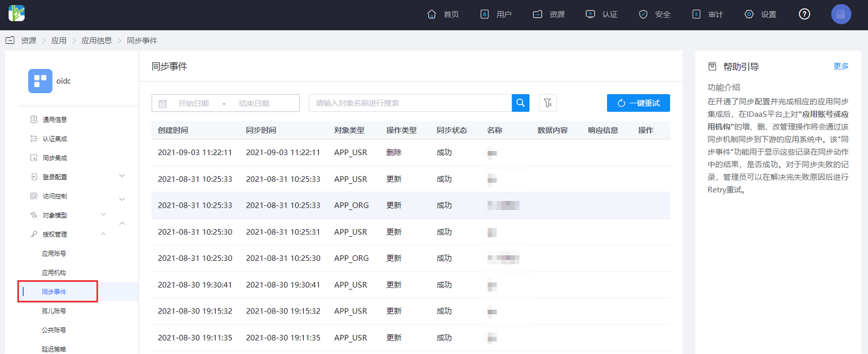Open the user avatar in top bar
Screen dimensions: 868x354
(841, 14)
